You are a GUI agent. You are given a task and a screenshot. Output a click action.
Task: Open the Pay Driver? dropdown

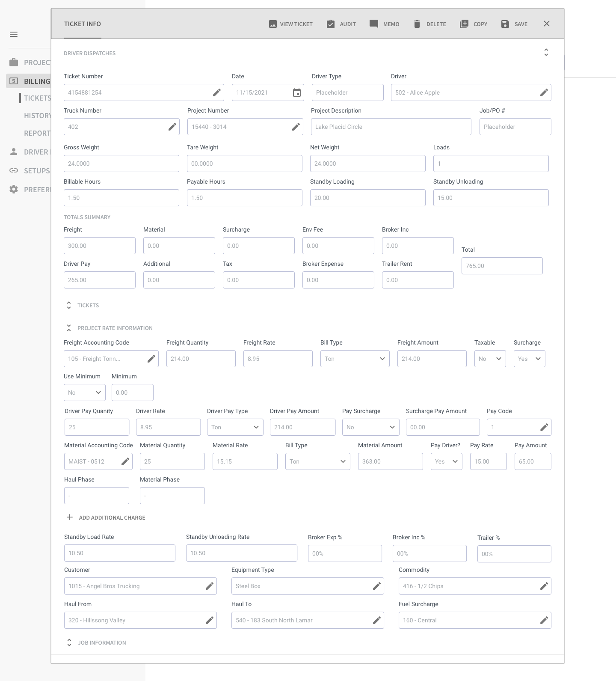447,461
